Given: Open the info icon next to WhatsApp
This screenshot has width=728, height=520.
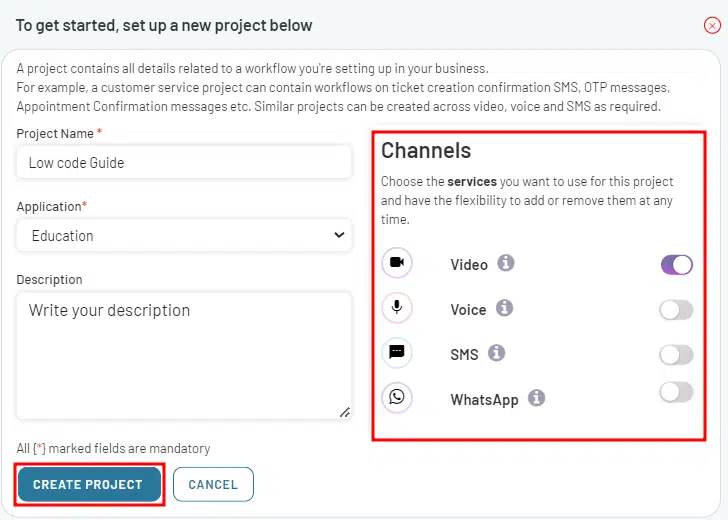Looking at the screenshot, I should coord(536,398).
